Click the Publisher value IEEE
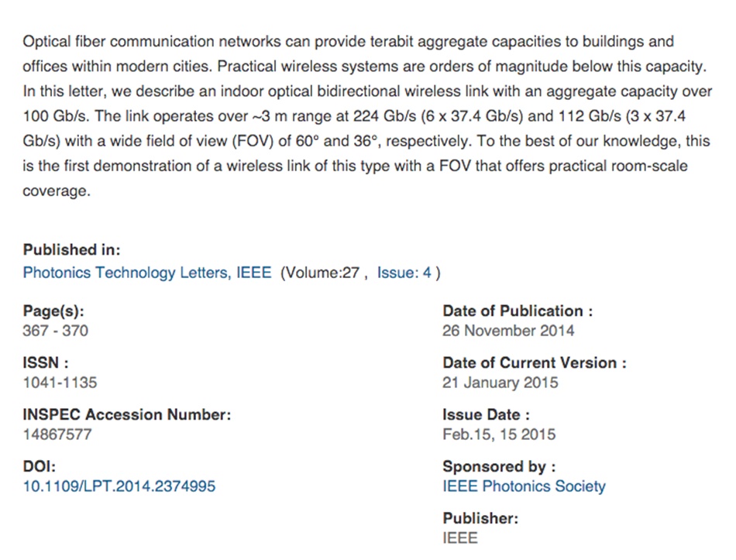The width and height of the screenshot is (736, 560). 460,538
